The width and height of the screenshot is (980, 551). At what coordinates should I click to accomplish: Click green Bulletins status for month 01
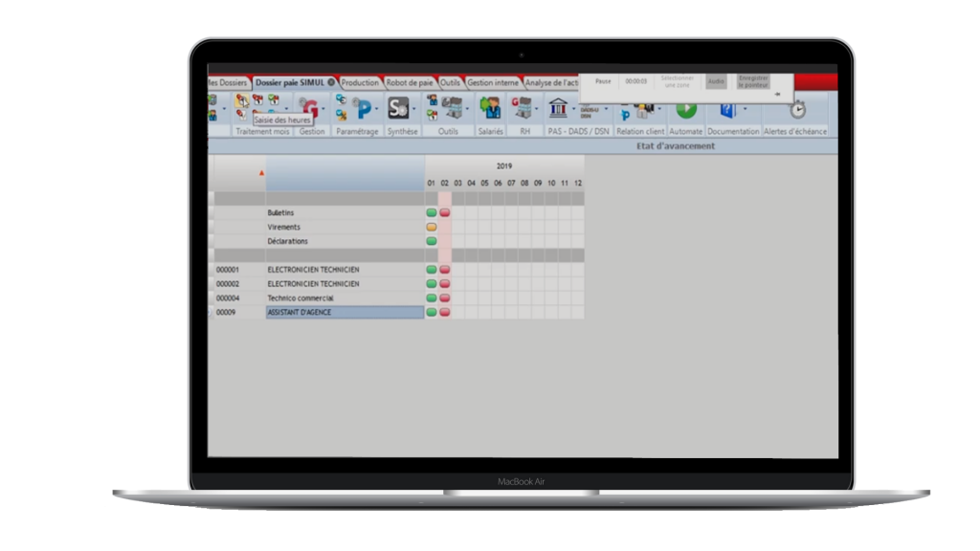(432, 212)
